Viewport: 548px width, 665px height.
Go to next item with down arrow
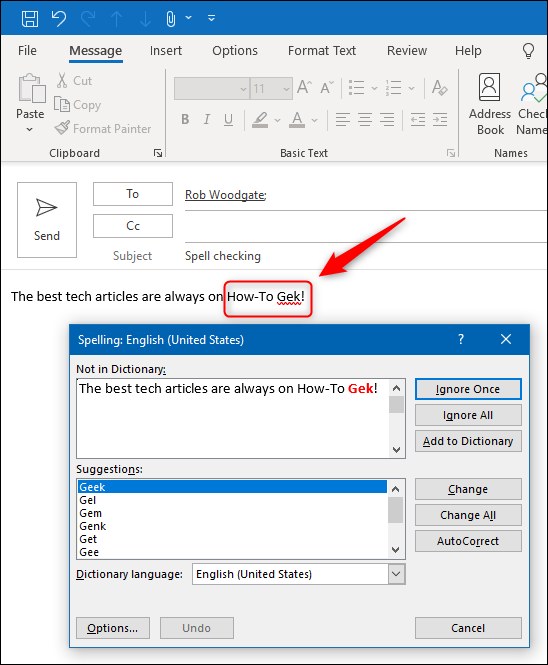tap(145, 19)
